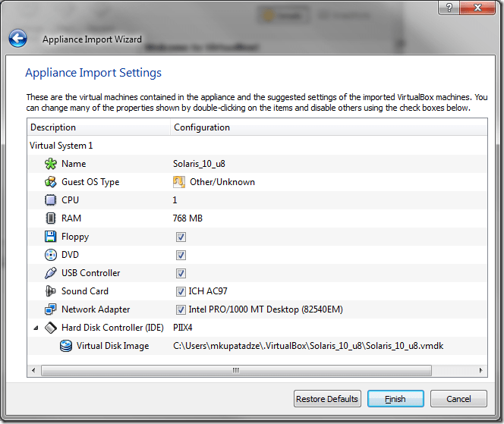The width and height of the screenshot is (504, 424).
Task: Click the USB Controller label
Action: tap(90, 273)
